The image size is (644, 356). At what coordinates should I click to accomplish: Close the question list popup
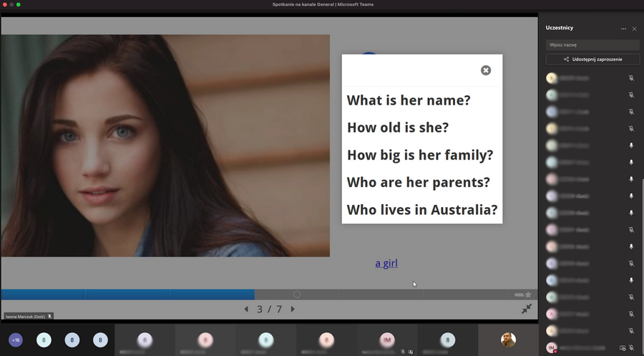pos(486,70)
